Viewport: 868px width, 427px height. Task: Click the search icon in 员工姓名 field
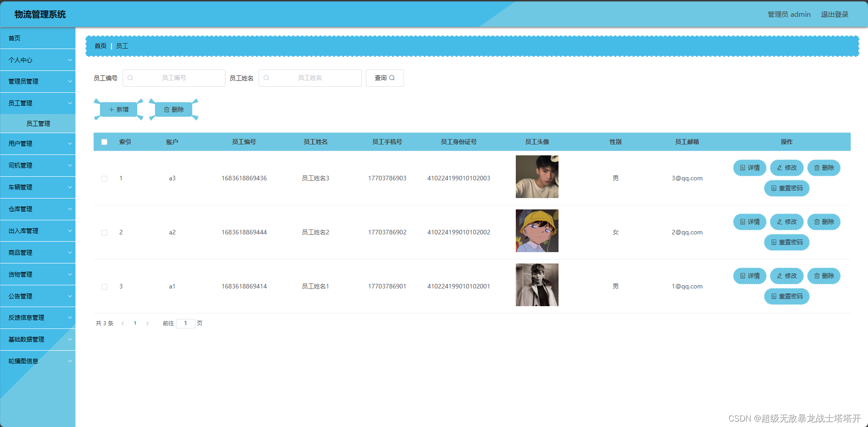coord(266,78)
